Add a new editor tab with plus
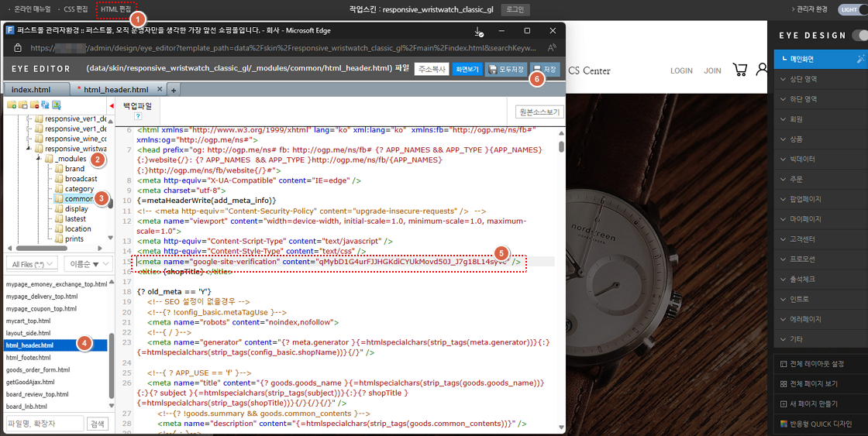This screenshot has width=868, height=436. 173,90
